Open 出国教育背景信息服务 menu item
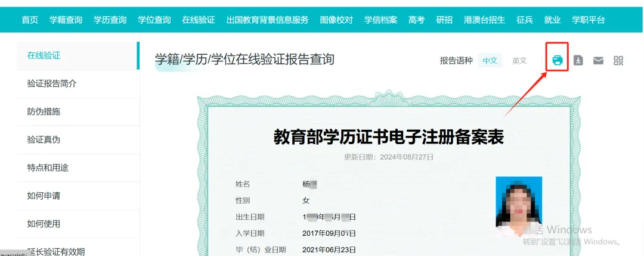This screenshot has height=256, width=644. (x=267, y=20)
